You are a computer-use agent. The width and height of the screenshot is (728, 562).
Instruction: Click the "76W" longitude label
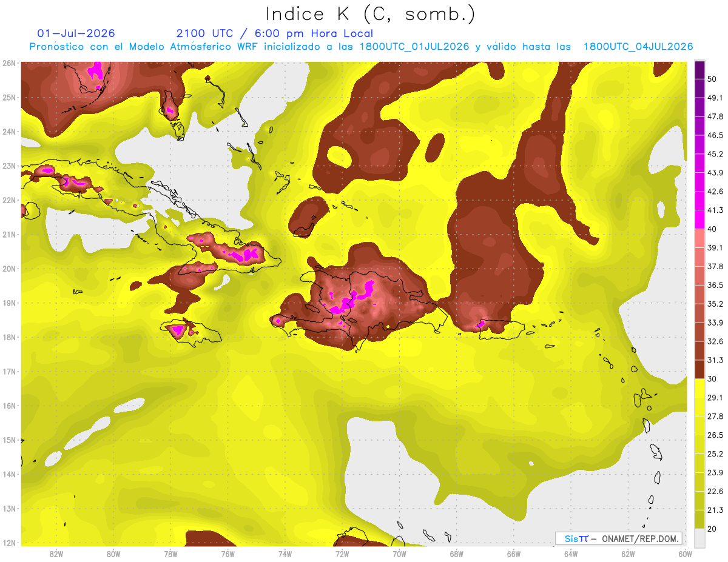coord(227,554)
